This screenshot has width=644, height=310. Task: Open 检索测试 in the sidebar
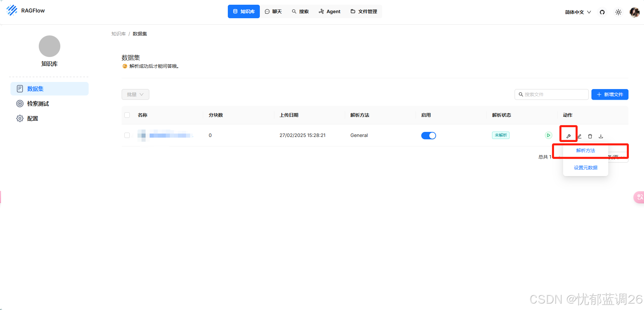coord(50,104)
